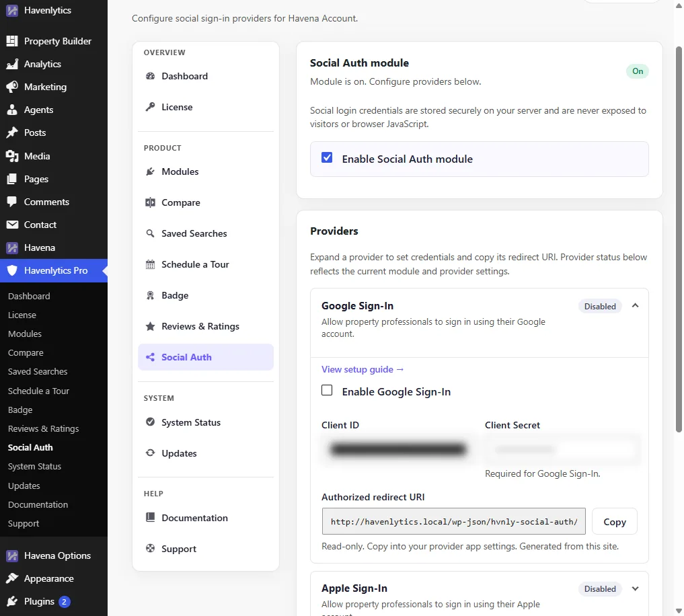
Task: Click the Havenlytics logo icon
Action: coord(12,11)
